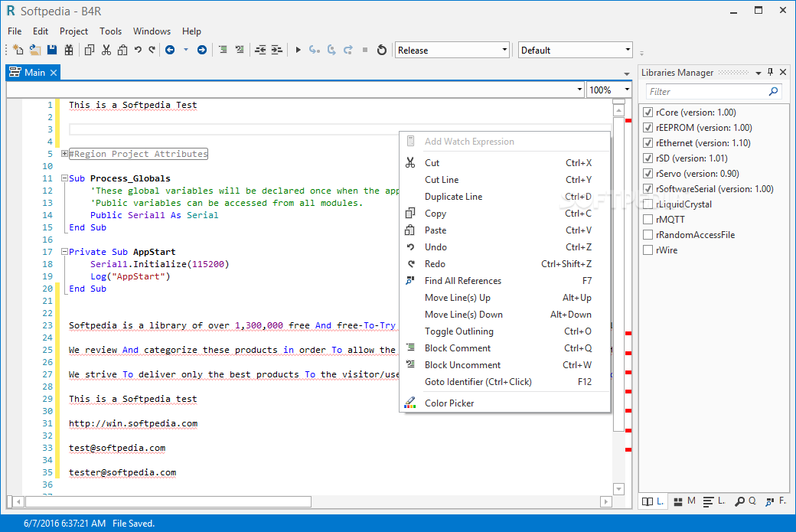Click the toolbar Block Comment icon
The width and height of the screenshot is (796, 532).
[x=223, y=50]
